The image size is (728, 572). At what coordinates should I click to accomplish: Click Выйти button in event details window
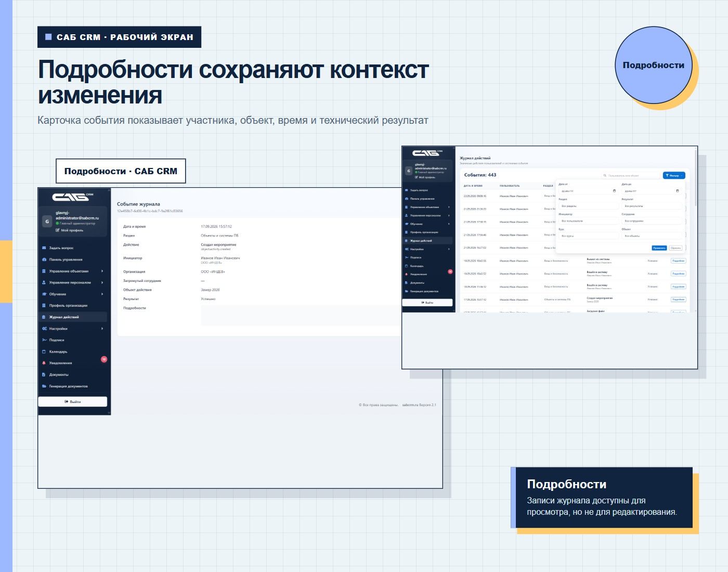(x=73, y=401)
